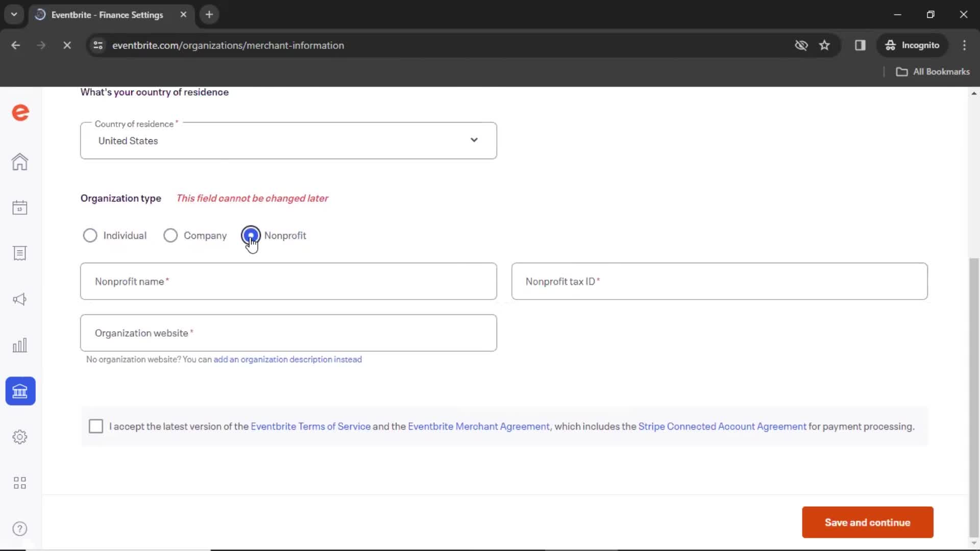Open the Marketing megaphone sidebar icon
The height and width of the screenshot is (551, 980).
20,299
